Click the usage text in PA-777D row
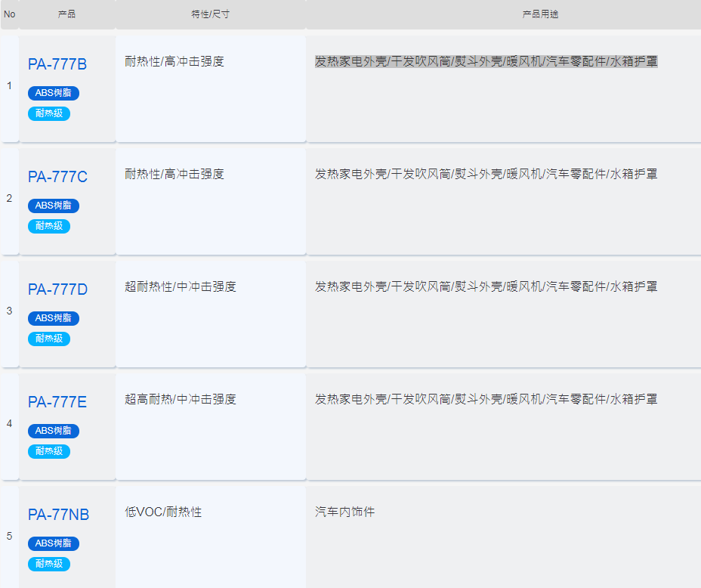Image resolution: width=701 pixels, height=588 pixels. 486,286
